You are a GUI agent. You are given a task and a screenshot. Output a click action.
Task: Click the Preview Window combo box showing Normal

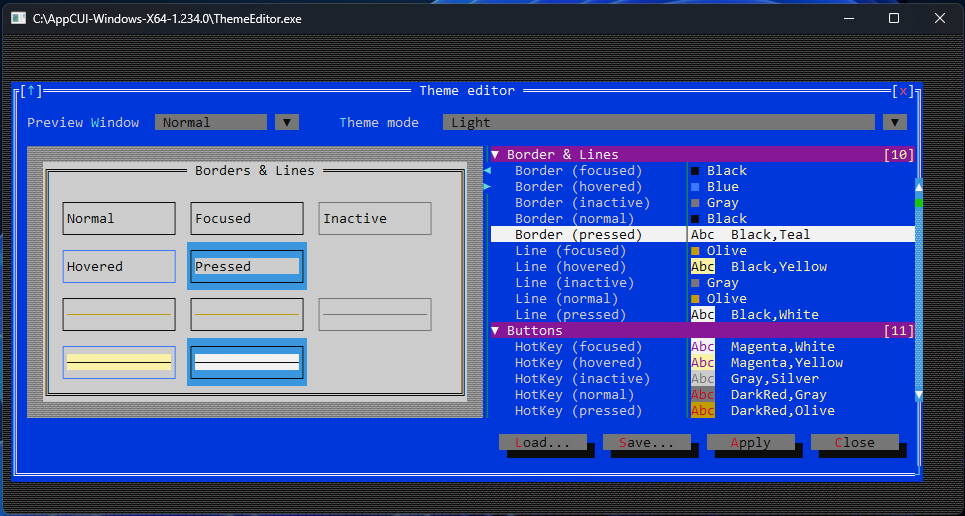(211, 122)
